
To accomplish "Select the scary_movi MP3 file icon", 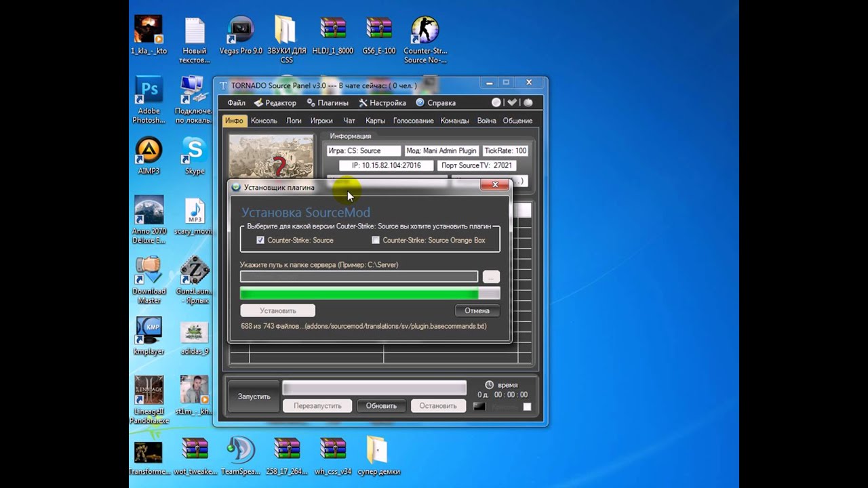I will (x=194, y=216).
